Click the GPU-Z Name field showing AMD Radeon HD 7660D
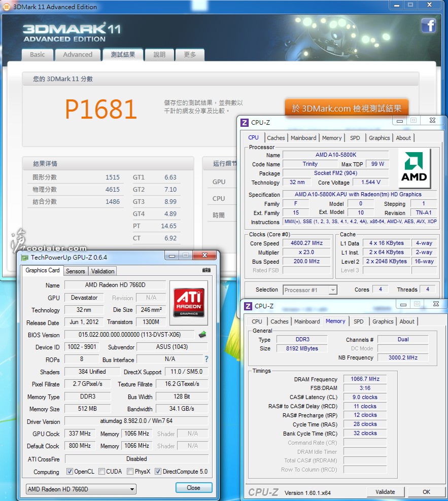Viewport: 448px width, 501px height. 115,285
